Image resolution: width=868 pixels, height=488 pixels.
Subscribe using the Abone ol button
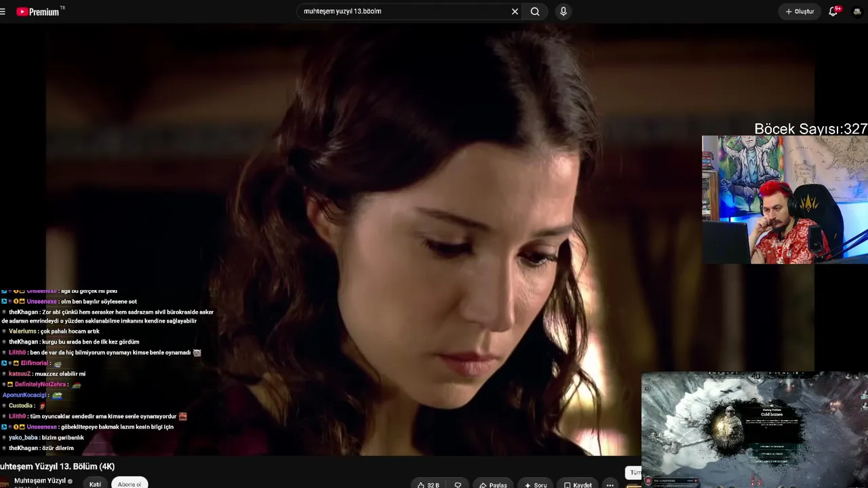pyautogui.click(x=130, y=484)
